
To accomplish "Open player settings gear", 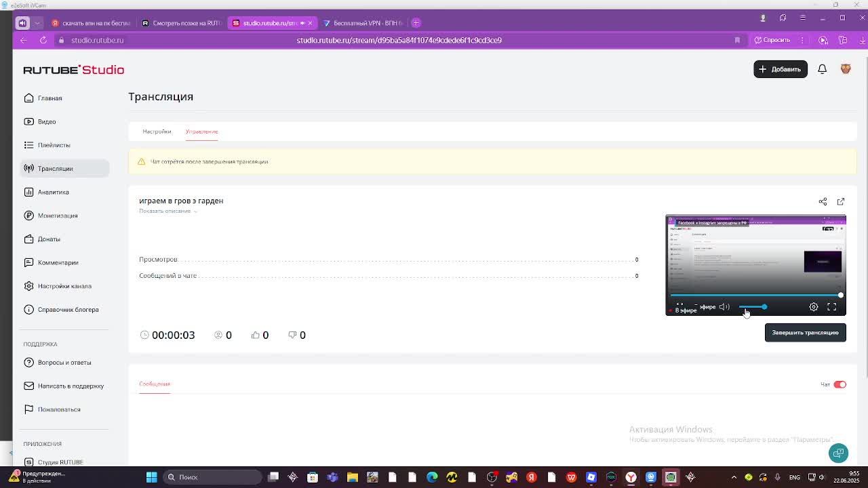I will (814, 307).
